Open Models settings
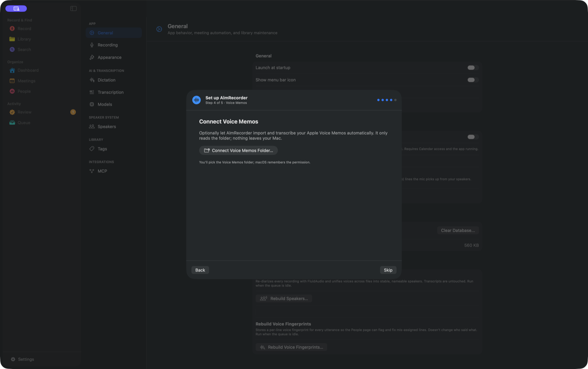Screen dimensions: 588x369 [x=114, y=104]
